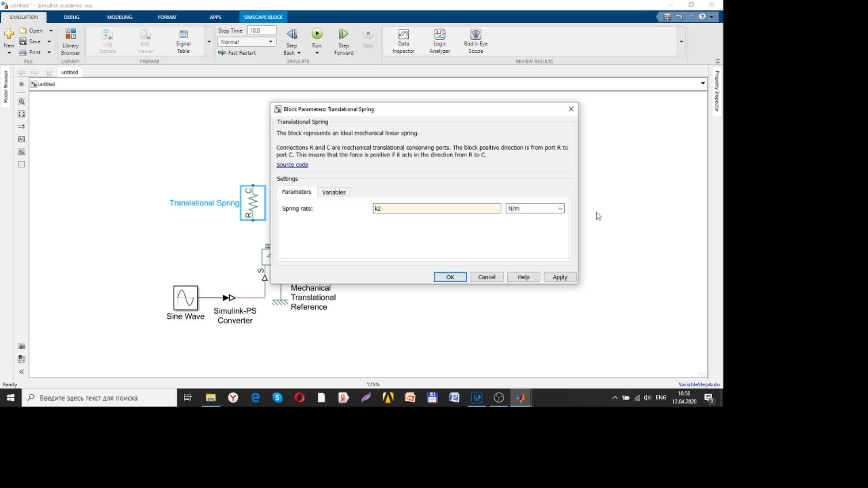Click Help in Block Parameters dialog
Screen dimensions: 868x488
(524, 277)
